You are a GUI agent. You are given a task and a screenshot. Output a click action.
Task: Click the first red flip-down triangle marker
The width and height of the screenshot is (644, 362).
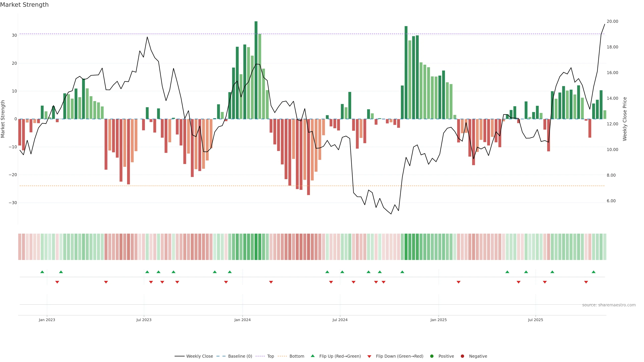coord(57,282)
